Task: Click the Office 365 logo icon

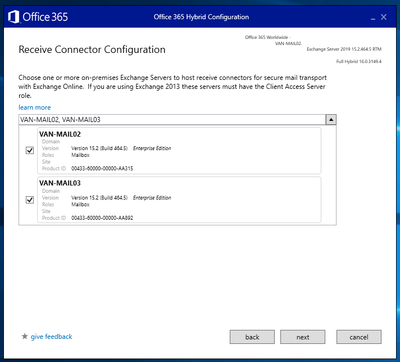Action: point(13,17)
